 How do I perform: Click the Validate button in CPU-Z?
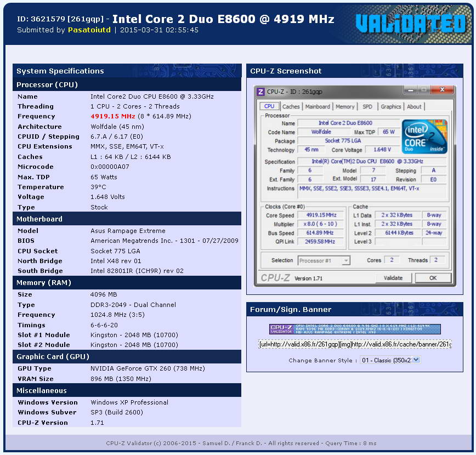(393, 278)
